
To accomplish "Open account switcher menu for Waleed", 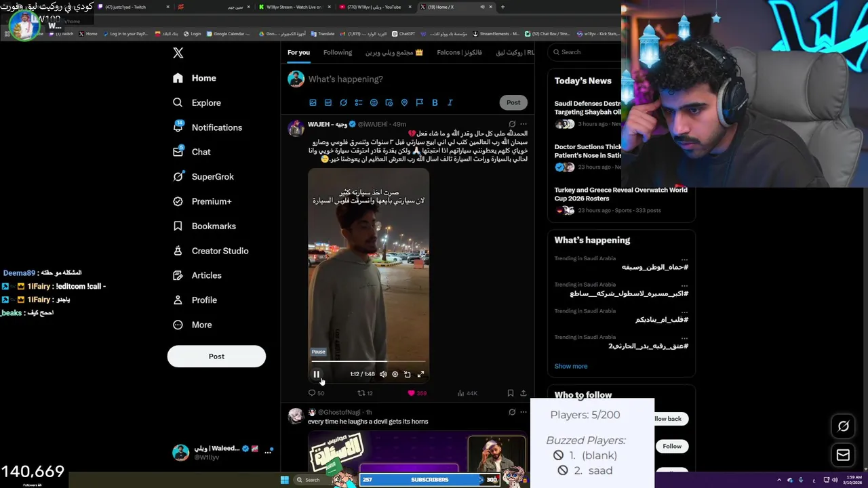I will coord(222,453).
